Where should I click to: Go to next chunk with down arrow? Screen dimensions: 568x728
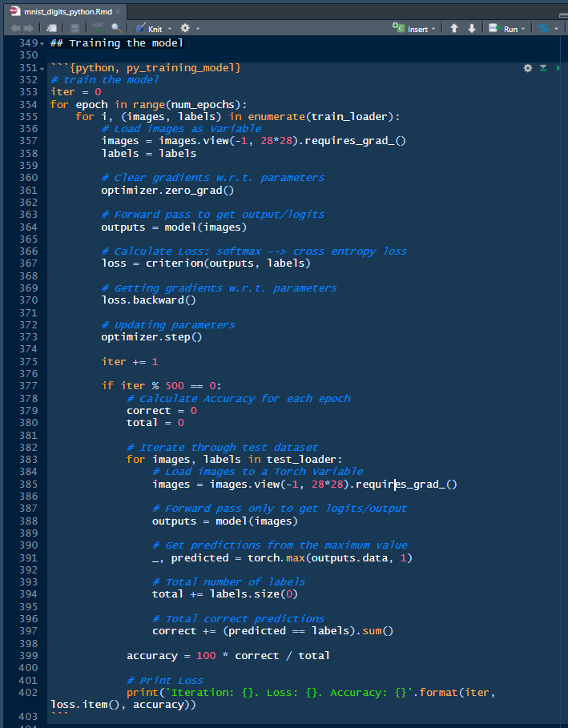coord(472,29)
